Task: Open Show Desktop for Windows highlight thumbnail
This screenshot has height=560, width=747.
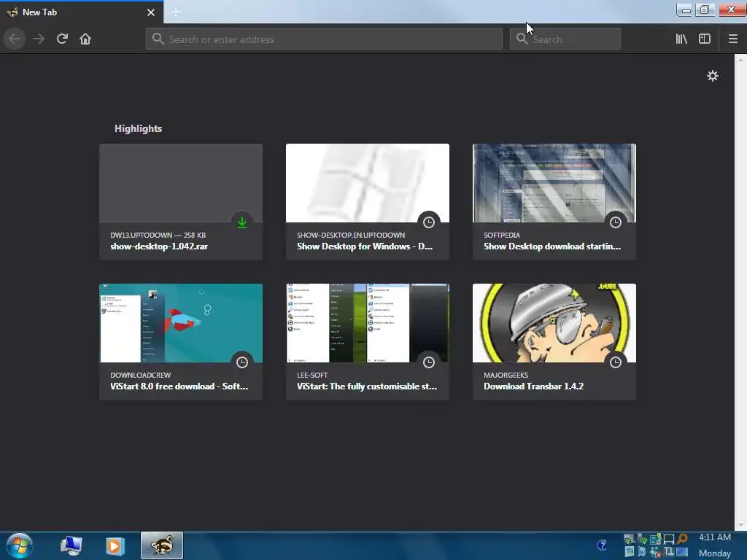Action: (368, 183)
